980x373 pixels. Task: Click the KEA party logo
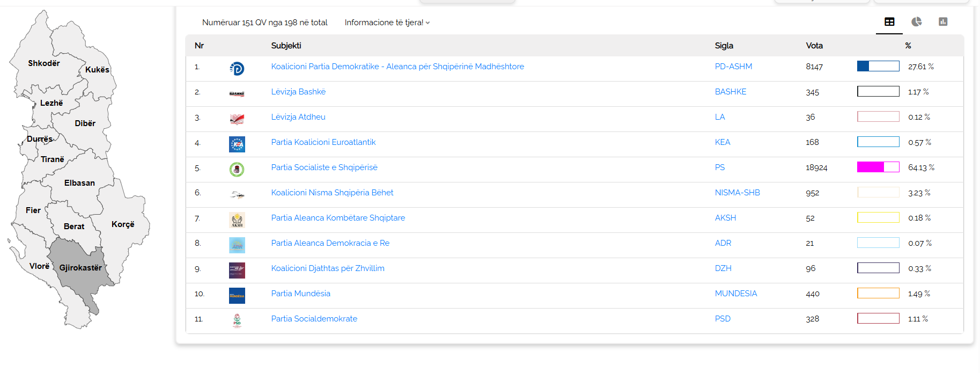click(x=237, y=144)
